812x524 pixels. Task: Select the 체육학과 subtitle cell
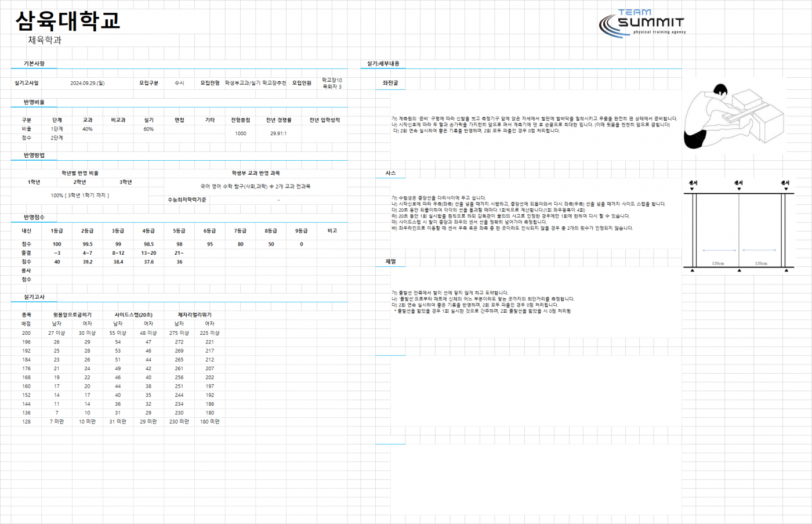pyautogui.click(x=45, y=40)
